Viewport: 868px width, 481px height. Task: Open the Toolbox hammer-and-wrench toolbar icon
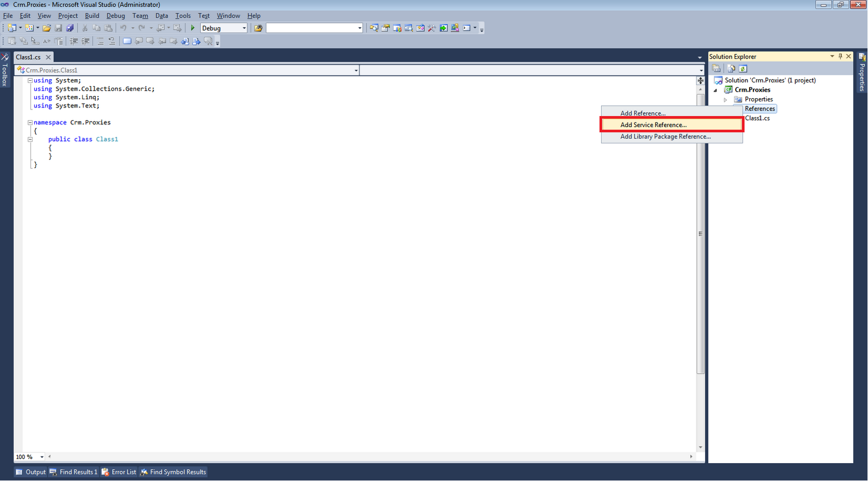tap(432, 28)
